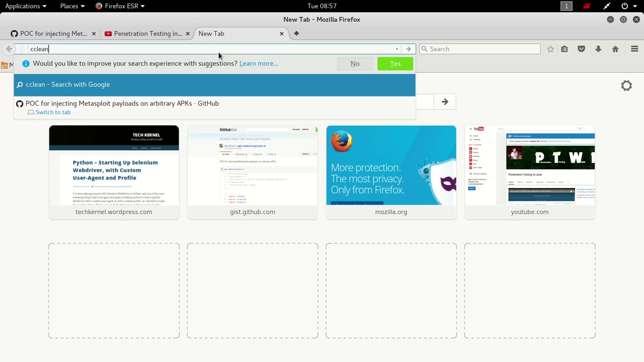Click the new tab page search arrow button
The width and height of the screenshot is (644, 362).
(445, 102)
